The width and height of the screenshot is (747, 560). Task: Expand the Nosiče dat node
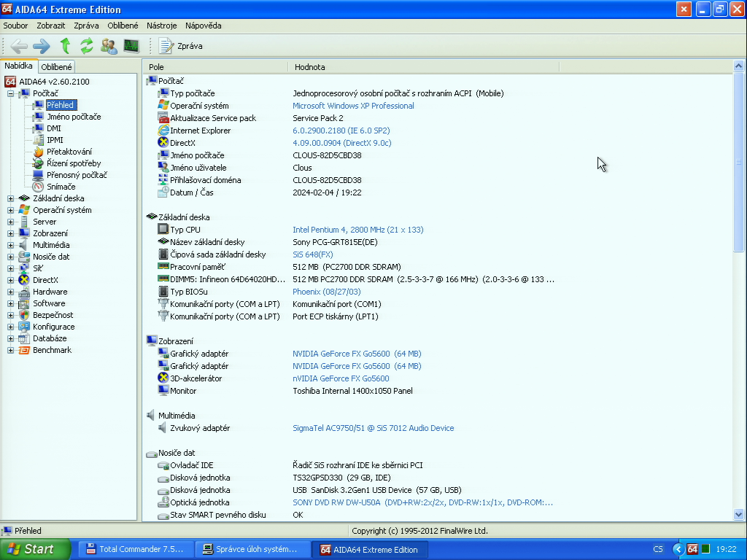pyautogui.click(x=10, y=257)
